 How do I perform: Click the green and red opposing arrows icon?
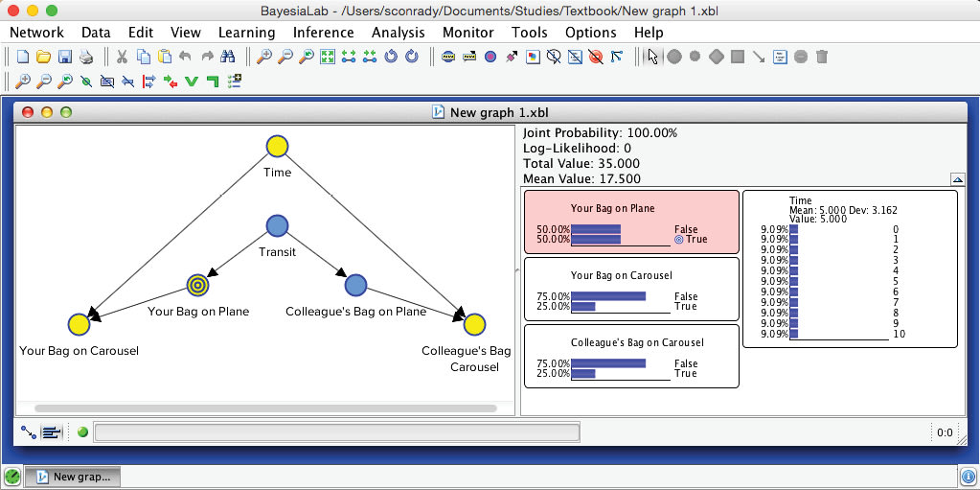170,81
